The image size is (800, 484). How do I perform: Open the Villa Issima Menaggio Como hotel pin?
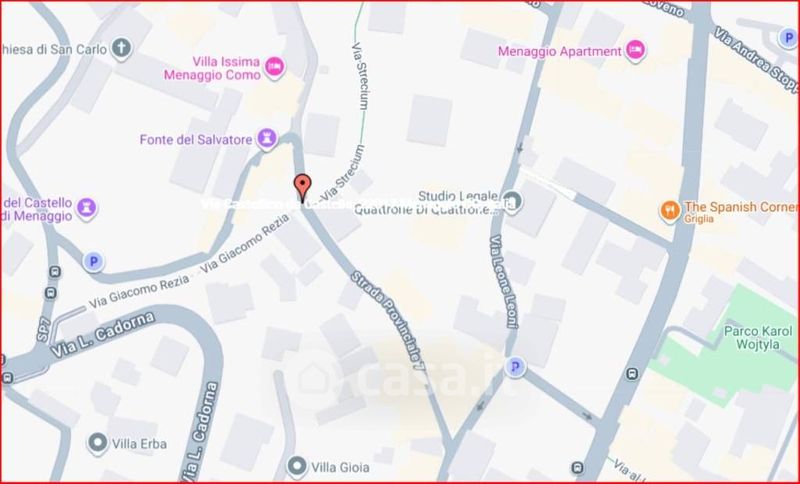(274, 67)
